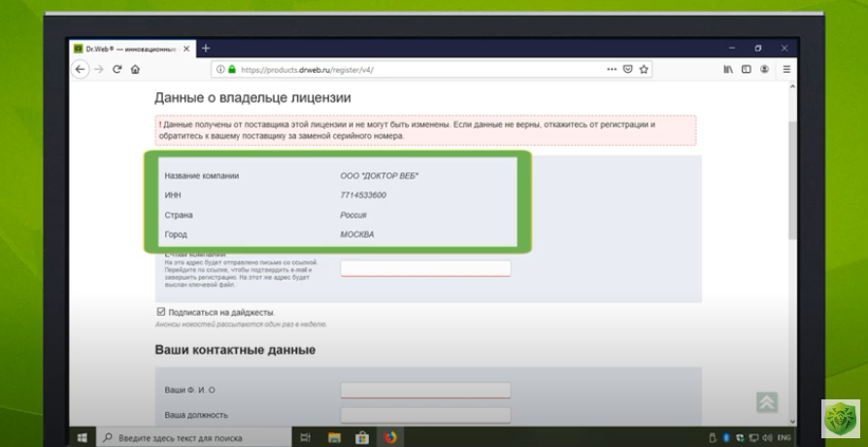Screen dimensions: 868x447
Task: Open the volume tray icon
Action: [x=767, y=437]
